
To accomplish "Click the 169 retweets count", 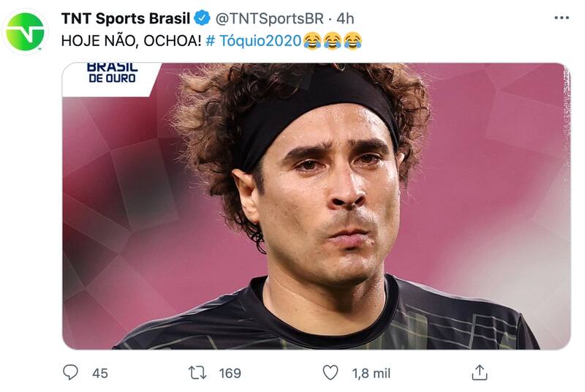I will click(x=230, y=373).
